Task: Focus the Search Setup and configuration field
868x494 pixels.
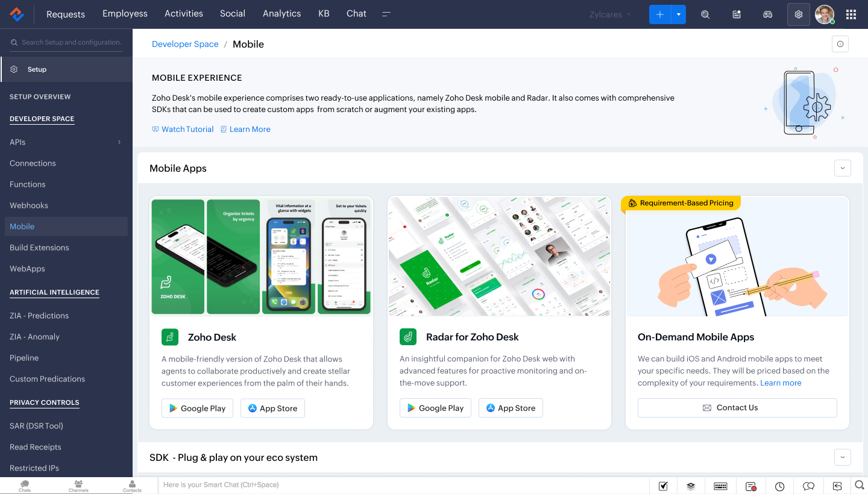Action: click(x=66, y=42)
